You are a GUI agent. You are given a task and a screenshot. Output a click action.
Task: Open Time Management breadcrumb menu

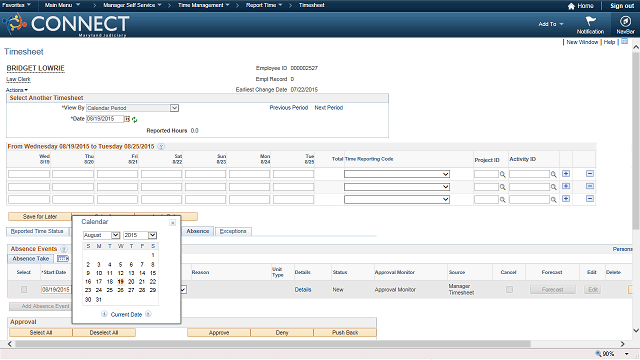(204, 5)
